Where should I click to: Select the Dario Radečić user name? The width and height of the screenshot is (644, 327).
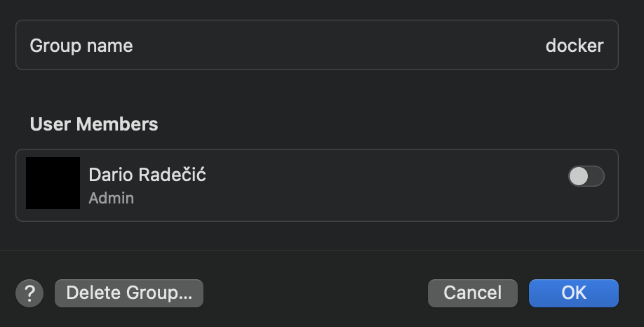pos(147,175)
